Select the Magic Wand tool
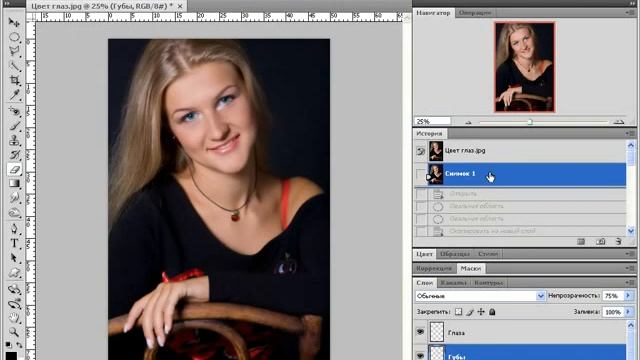 14,66
